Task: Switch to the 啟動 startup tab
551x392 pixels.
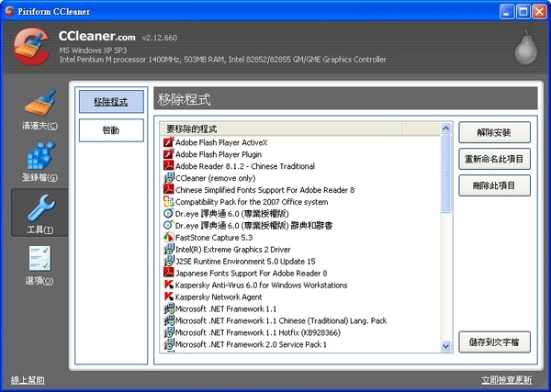Action: [111, 130]
